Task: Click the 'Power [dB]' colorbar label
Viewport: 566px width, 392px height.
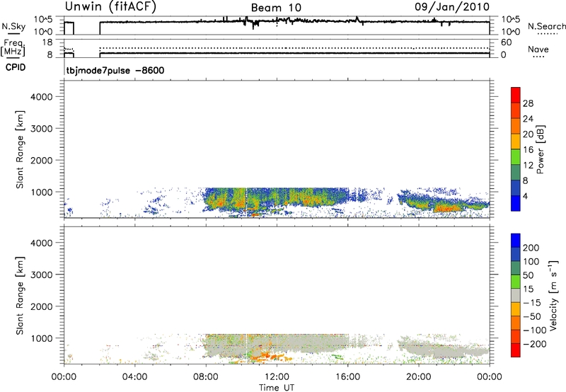Action: point(541,149)
